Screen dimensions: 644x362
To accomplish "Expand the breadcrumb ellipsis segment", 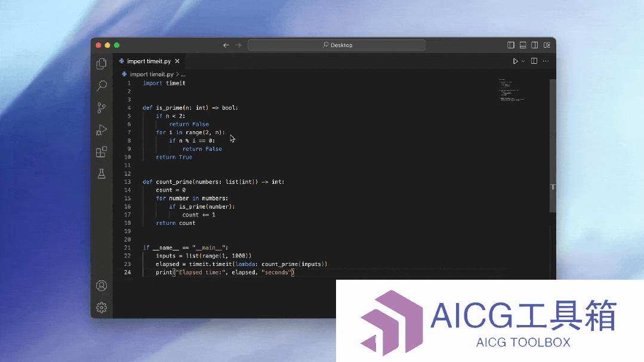I will (x=183, y=75).
